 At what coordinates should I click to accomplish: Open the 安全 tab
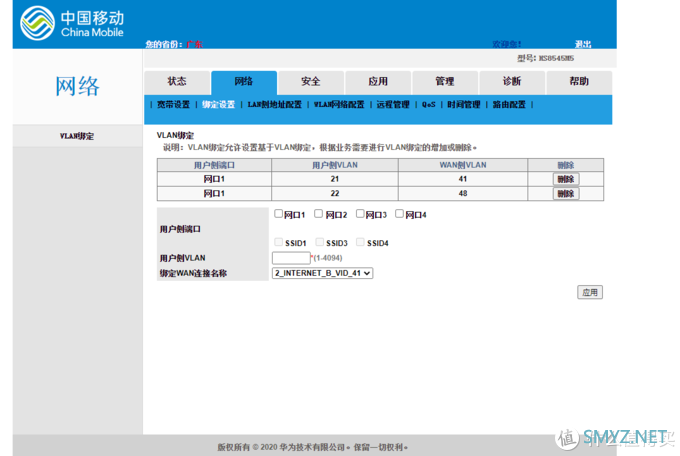(311, 82)
